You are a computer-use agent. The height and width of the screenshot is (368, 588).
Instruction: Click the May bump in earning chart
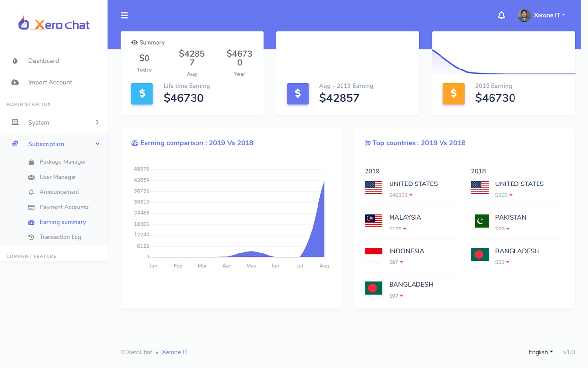251,253
